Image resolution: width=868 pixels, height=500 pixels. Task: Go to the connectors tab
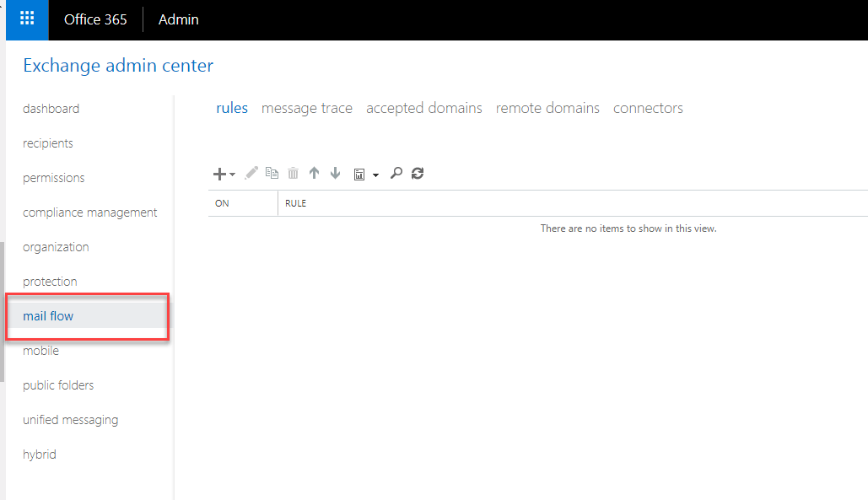tap(648, 108)
